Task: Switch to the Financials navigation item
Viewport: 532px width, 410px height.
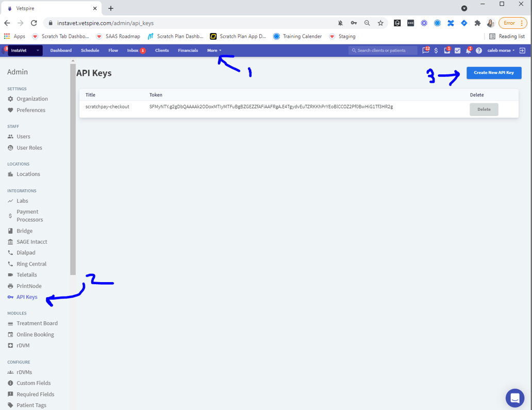Action: 188,50
